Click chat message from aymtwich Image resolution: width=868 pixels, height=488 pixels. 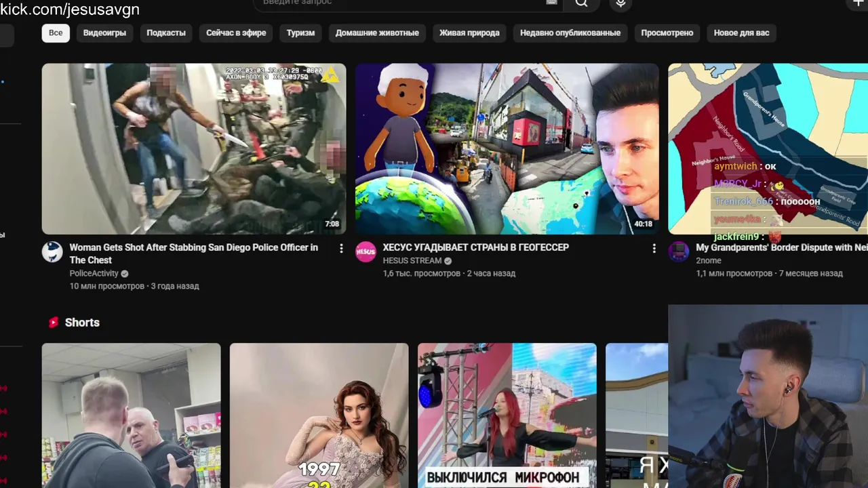click(745, 166)
